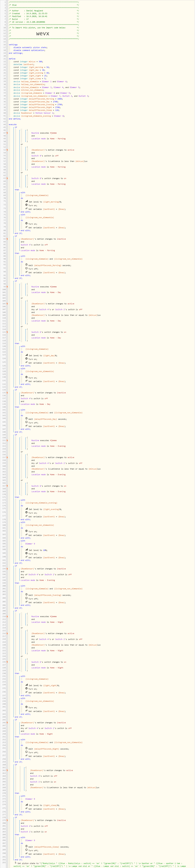Click "disable command optimization;" setting

coord(29,50)
